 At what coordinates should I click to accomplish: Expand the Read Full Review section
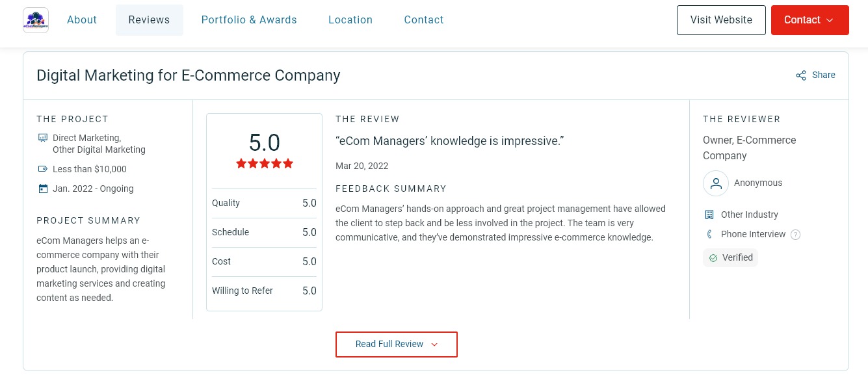coord(397,344)
